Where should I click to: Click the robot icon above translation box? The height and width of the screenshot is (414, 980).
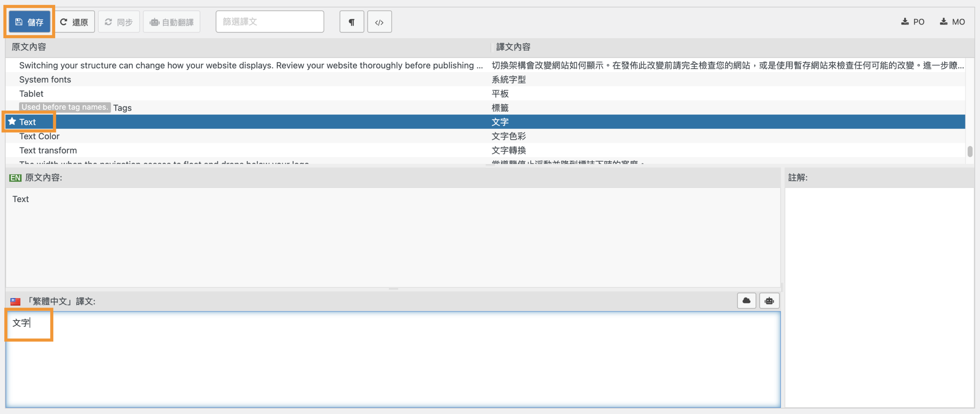[769, 301]
